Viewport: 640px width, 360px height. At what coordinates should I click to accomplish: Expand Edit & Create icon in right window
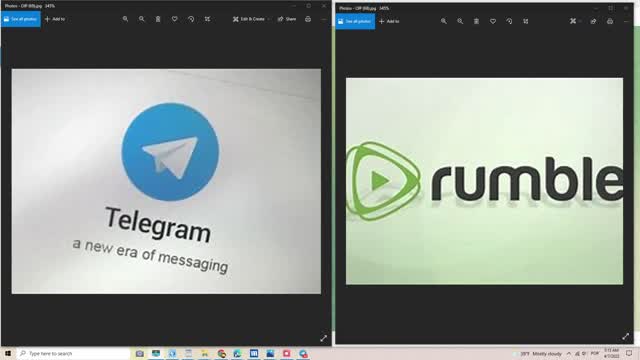point(575,21)
